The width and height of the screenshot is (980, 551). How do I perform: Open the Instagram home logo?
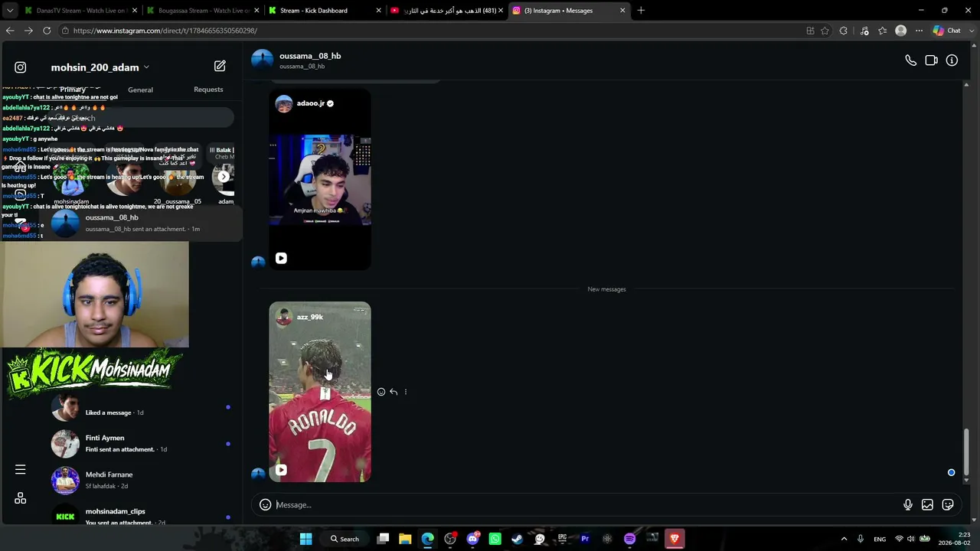21,67
